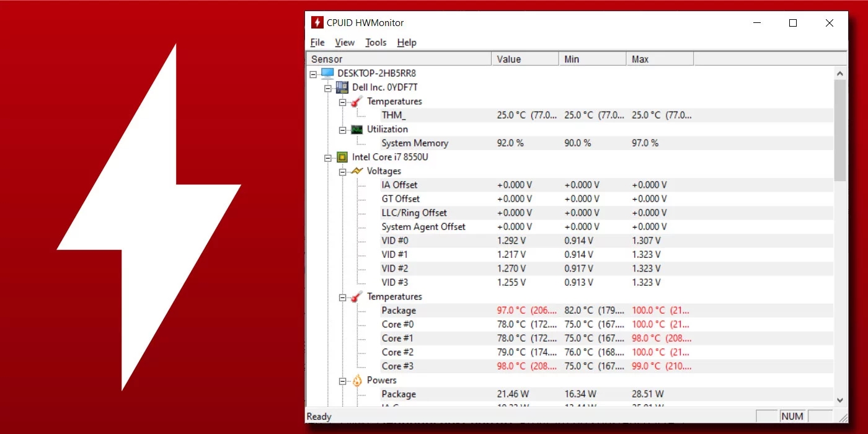
Task: Click the red 97.0 °C Package value
Action: coord(527,311)
